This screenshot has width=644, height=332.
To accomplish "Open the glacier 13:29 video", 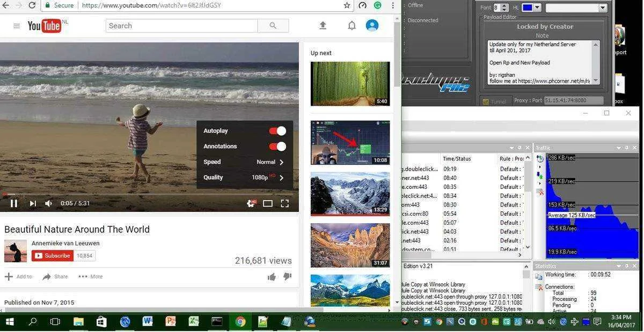I will click(x=350, y=194).
